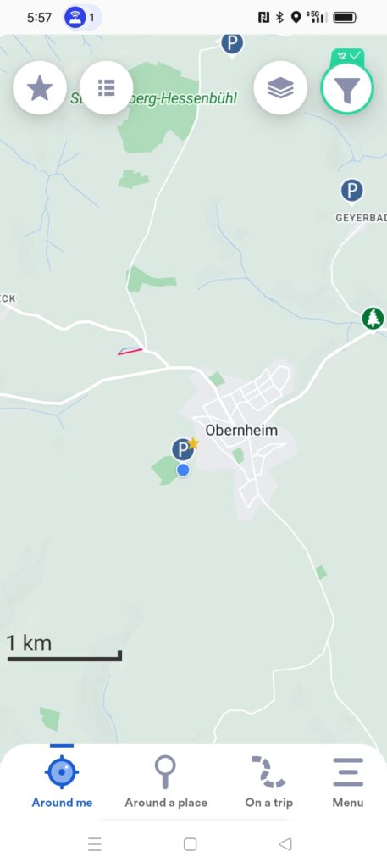Open map layers selector

tap(280, 88)
